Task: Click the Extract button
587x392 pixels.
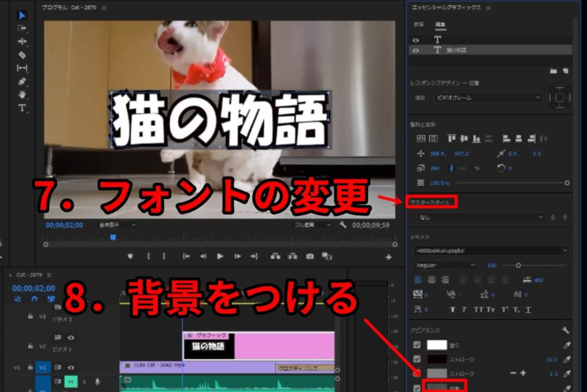Action: [x=292, y=257]
